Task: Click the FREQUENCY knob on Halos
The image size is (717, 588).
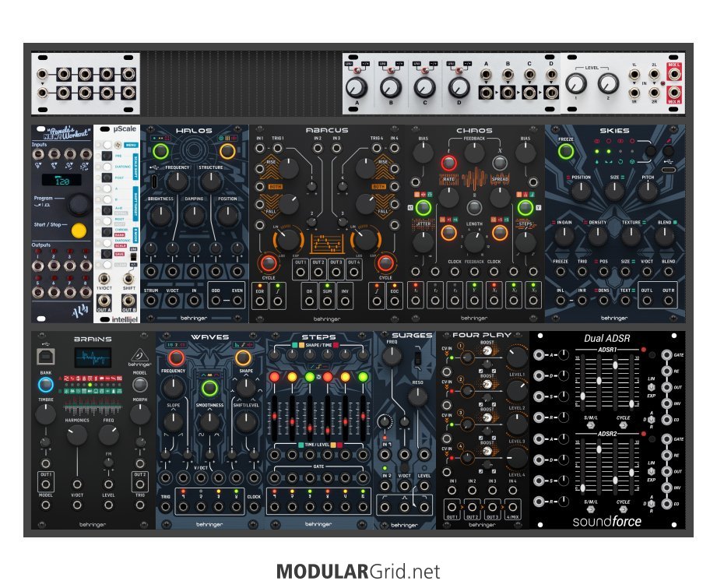Action: tap(177, 181)
